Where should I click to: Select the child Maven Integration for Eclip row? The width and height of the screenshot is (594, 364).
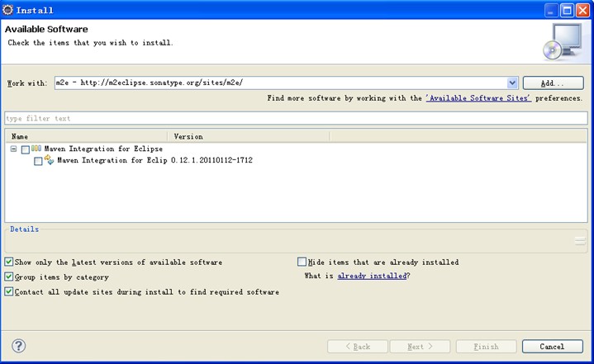(112, 160)
